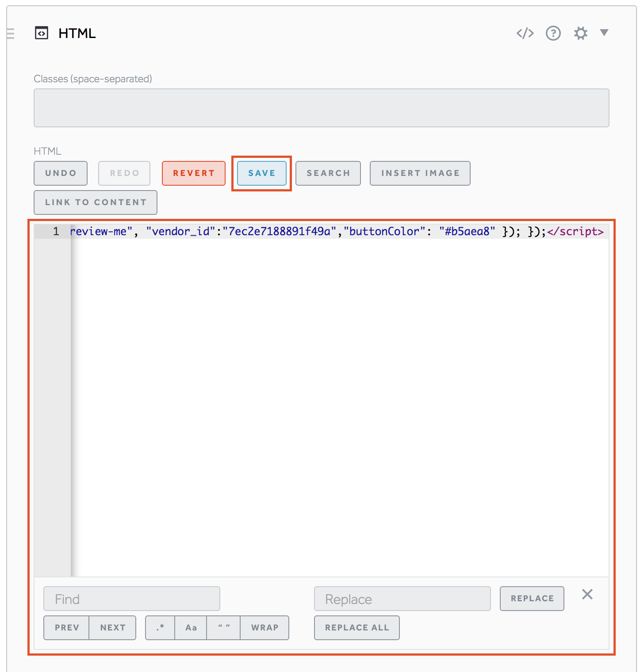Screen dimensions: 644x672
Task: Click the Replace text field
Action: pyautogui.click(x=402, y=599)
